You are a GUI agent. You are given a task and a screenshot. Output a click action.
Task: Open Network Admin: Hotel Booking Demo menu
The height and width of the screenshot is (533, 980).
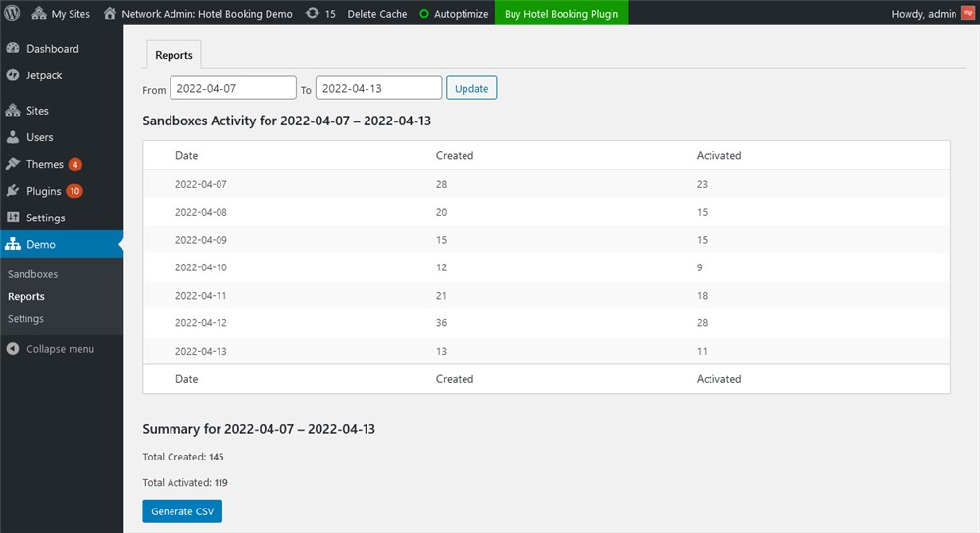coord(198,13)
